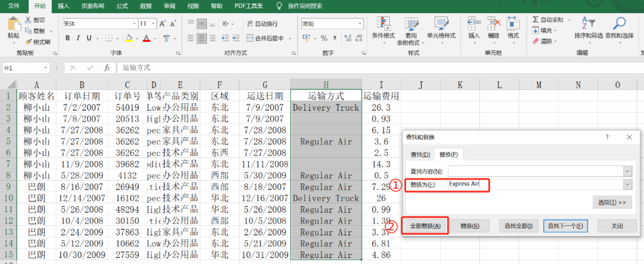Click the Close (关闭) button in dialog
Screen dimensions: 644x264
(617, 226)
